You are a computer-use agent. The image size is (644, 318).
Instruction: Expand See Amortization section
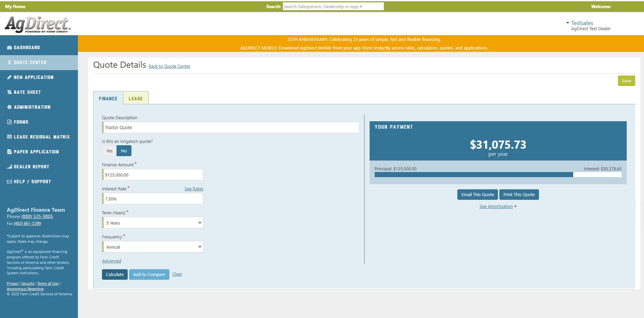[498, 207]
